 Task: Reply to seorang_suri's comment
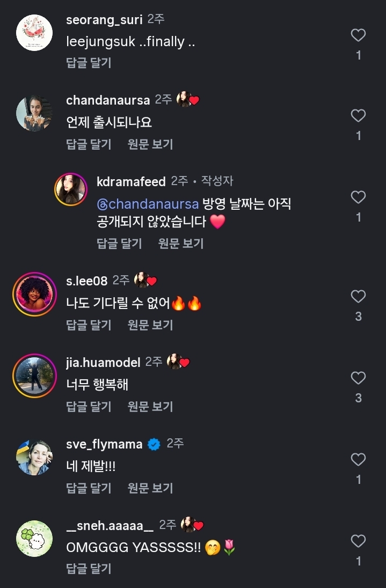pos(89,63)
